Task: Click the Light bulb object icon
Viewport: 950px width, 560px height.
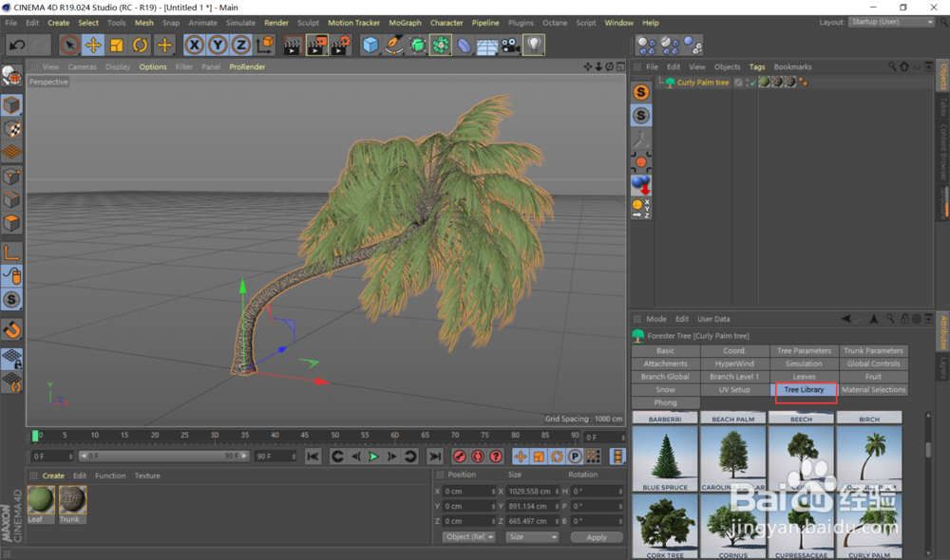Action: pos(534,45)
